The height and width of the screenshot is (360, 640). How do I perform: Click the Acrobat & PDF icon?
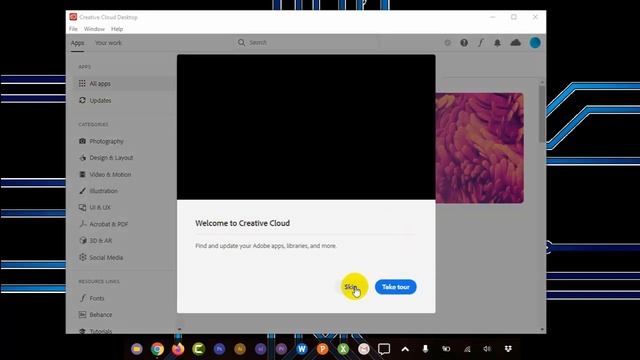[x=82, y=224]
